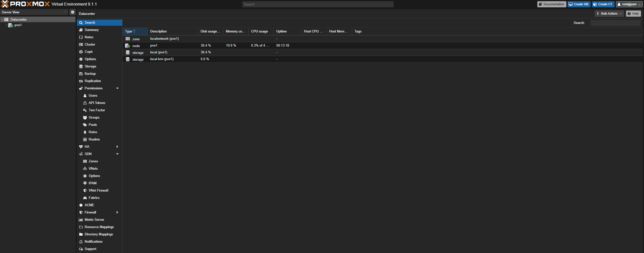Open the root@pam user menu
Viewport: 644px width, 253px height.
(x=629, y=4)
